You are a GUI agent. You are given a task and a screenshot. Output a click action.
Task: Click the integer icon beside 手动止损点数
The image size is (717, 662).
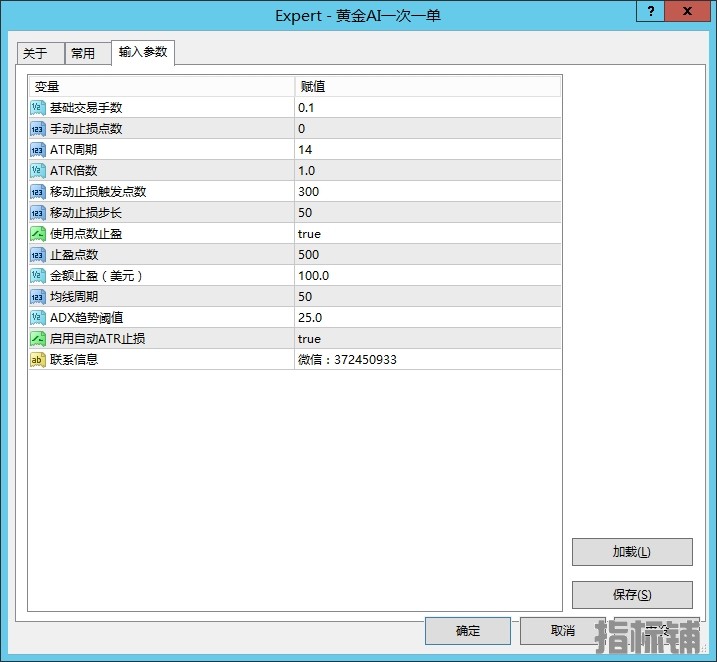tap(38, 129)
